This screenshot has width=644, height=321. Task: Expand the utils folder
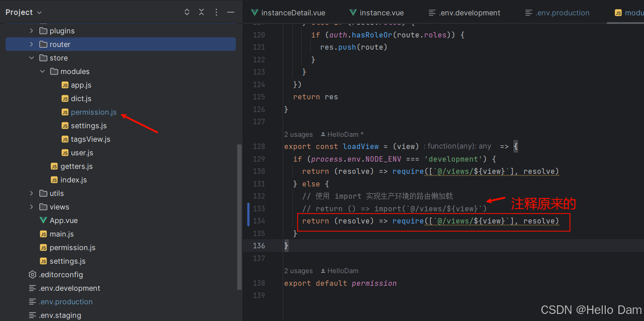coord(32,193)
